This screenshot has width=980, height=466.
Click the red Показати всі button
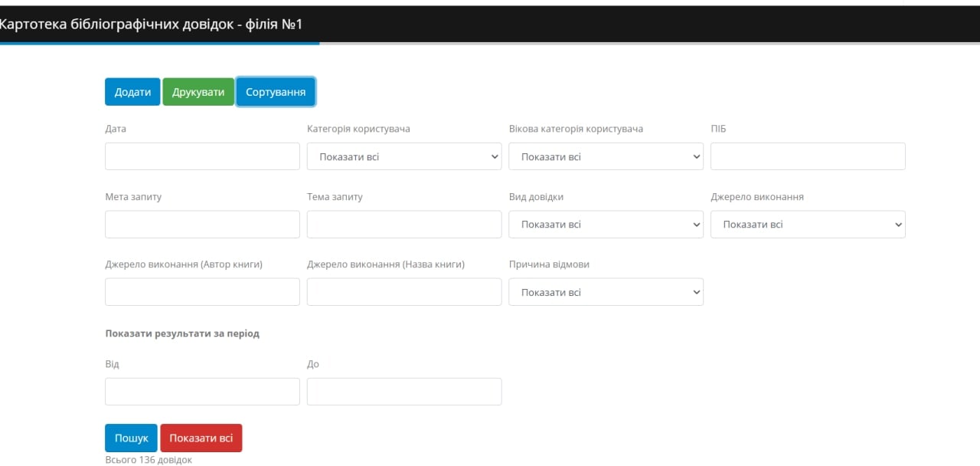tap(201, 438)
